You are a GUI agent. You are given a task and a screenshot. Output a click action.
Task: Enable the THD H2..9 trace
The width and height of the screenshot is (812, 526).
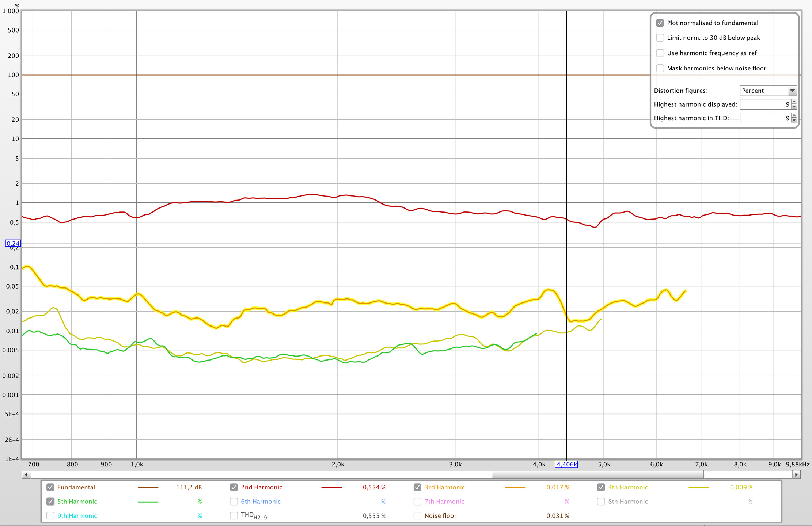(x=234, y=516)
